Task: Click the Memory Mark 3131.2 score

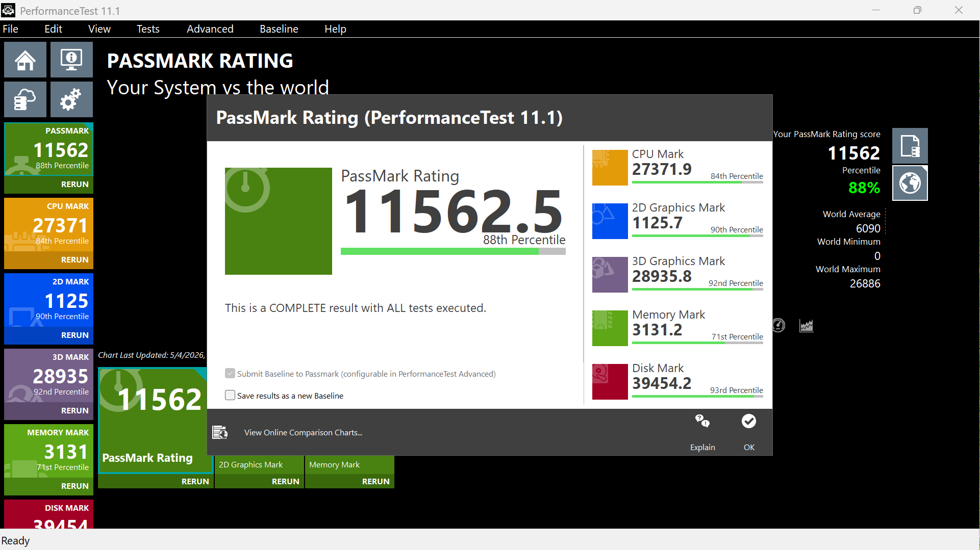Action: pos(657,330)
